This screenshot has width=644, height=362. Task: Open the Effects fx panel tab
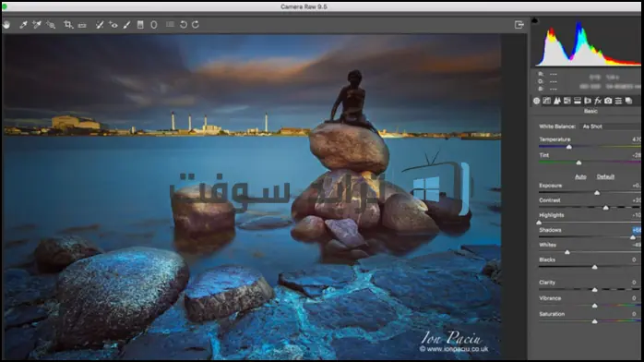coord(598,101)
